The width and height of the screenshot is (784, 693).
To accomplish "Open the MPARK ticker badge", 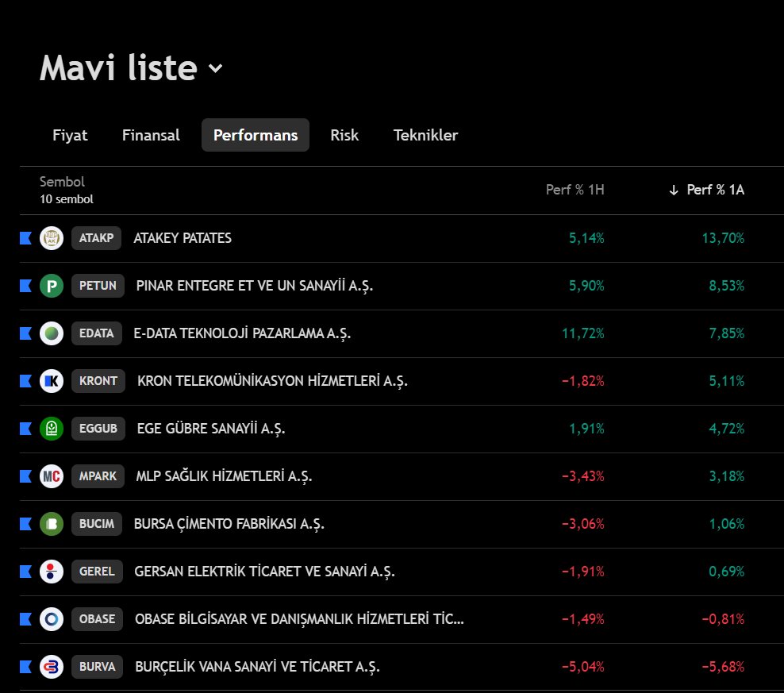I will 98,476.
